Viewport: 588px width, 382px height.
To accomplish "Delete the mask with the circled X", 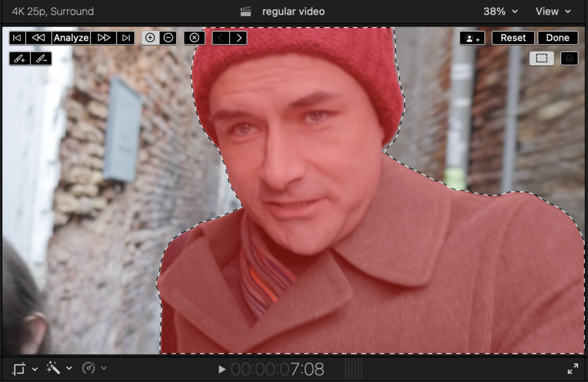I will pyautogui.click(x=194, y=38).
